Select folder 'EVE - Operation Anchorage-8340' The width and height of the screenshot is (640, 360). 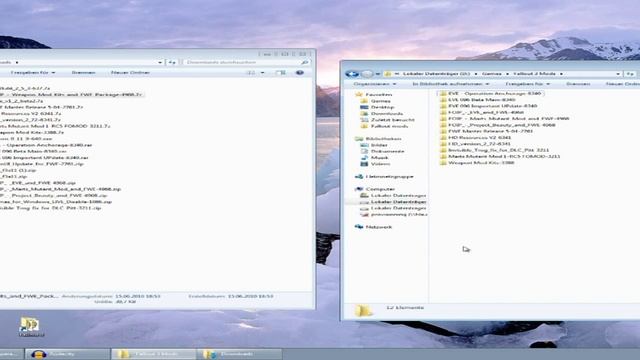(494, 93)
